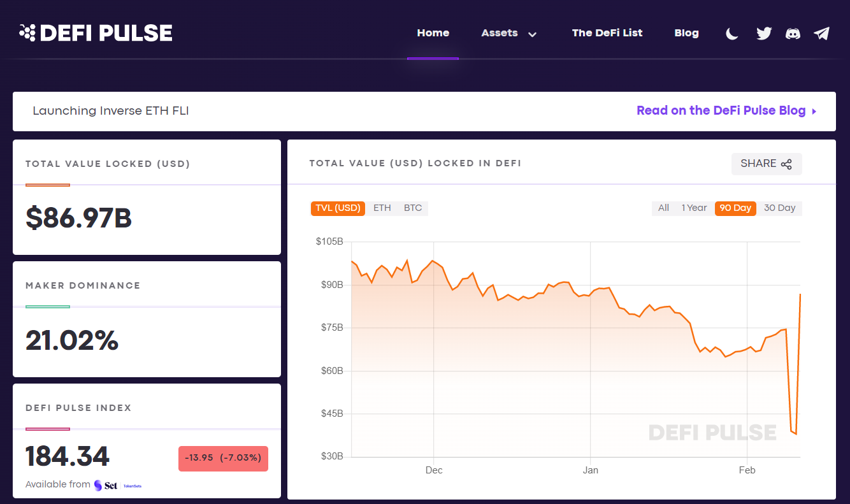Click the Jan label on the chart axis
Image resolution: width=850 pixels, height=504 pixels.
(x=591, y=470)
